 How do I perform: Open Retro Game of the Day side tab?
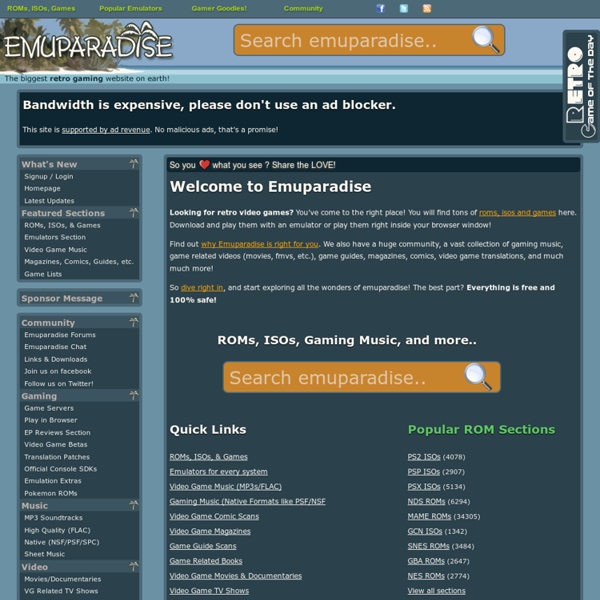tap(581, 86)
